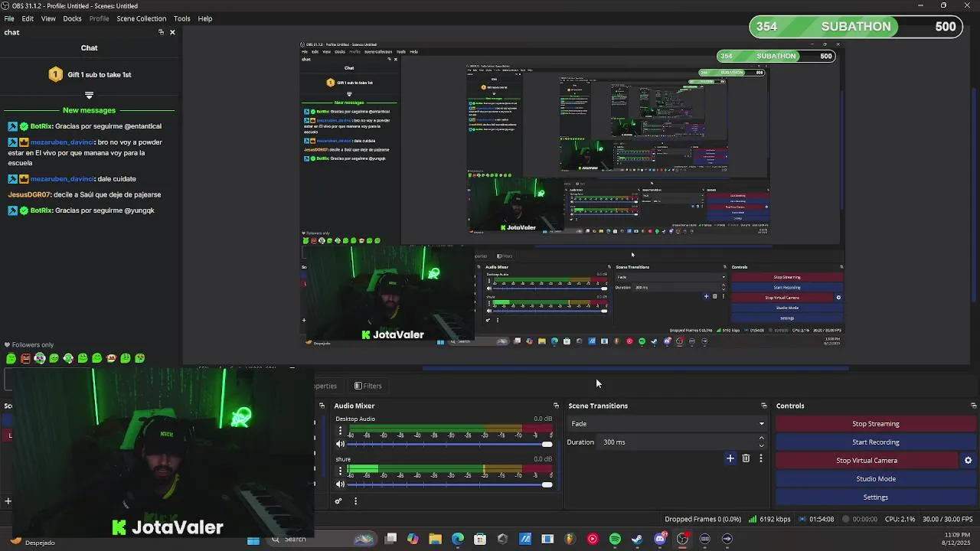This screenshot has width=980, height=551.
Task: Open mezaruben_davinci username in 'dale cuidate' message
Action: point(62,179)
